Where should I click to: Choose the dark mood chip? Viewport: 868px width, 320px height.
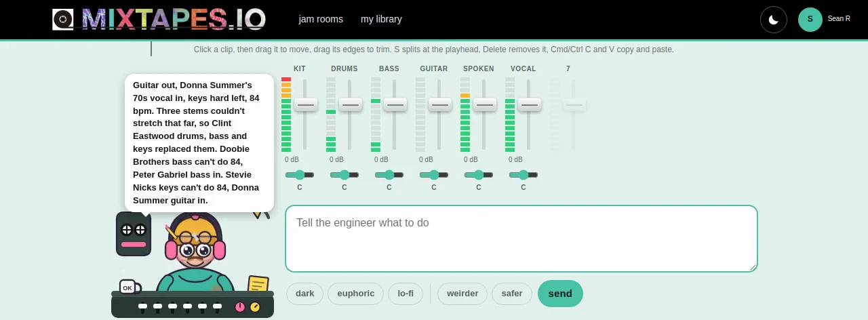305,294
